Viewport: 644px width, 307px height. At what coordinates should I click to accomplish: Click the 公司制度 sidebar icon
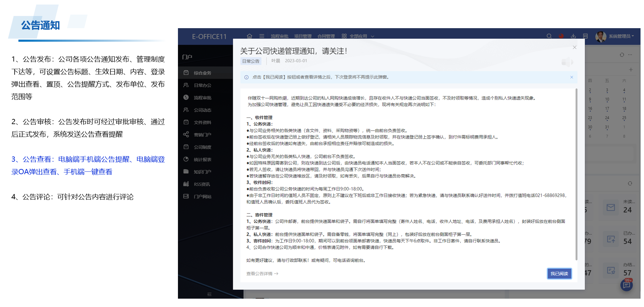click(186, 147)
